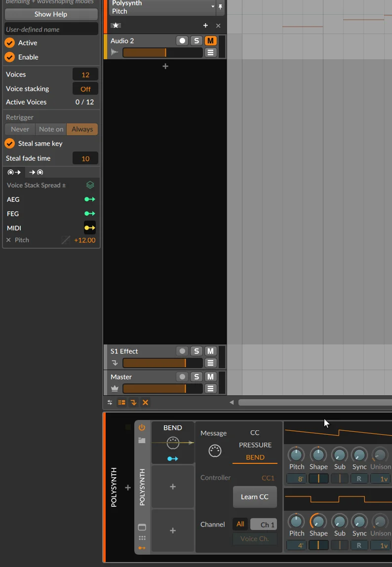Viewport: 392px width, 567px height.
Task: Mute the S1 Effect track
Action: coord(210,351)
